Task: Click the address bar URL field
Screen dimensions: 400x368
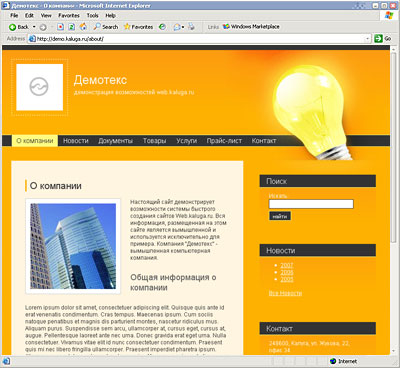Action: (x=200, y=39)
